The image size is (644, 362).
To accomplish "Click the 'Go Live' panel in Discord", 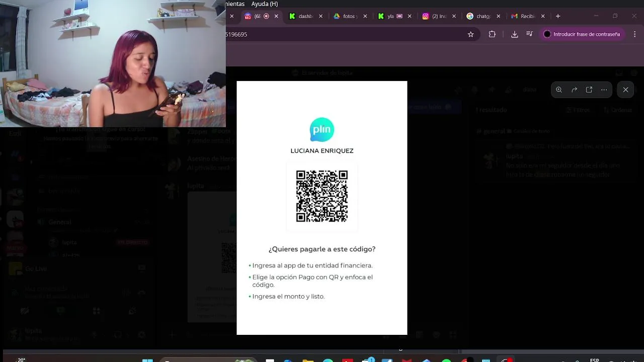I will pyautogui.click(x=78, y=268).
